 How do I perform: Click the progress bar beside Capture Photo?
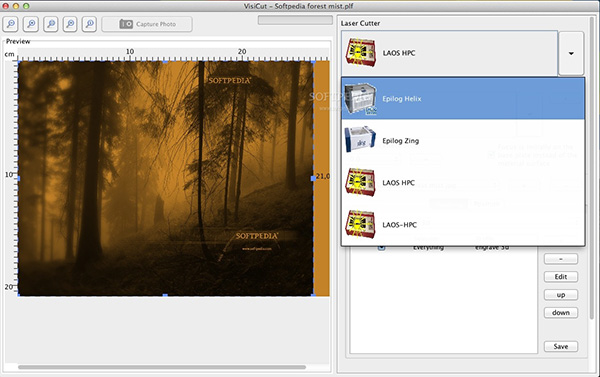295,20
